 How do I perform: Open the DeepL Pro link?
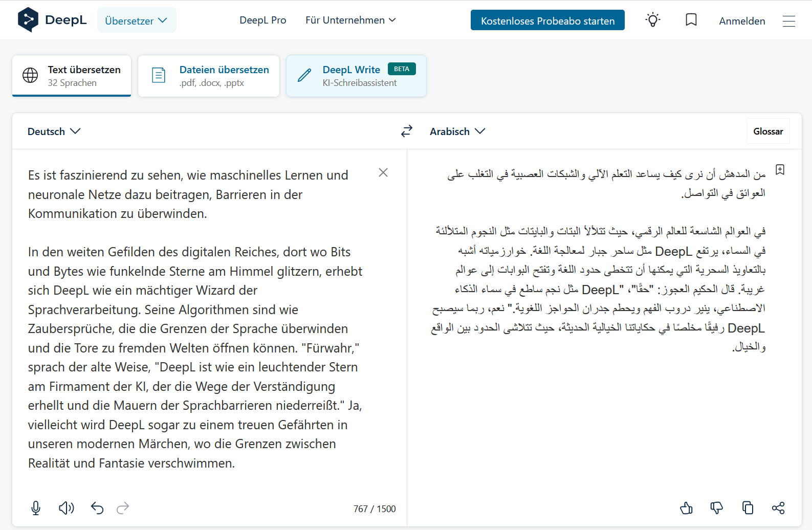(x=263, y=20)
